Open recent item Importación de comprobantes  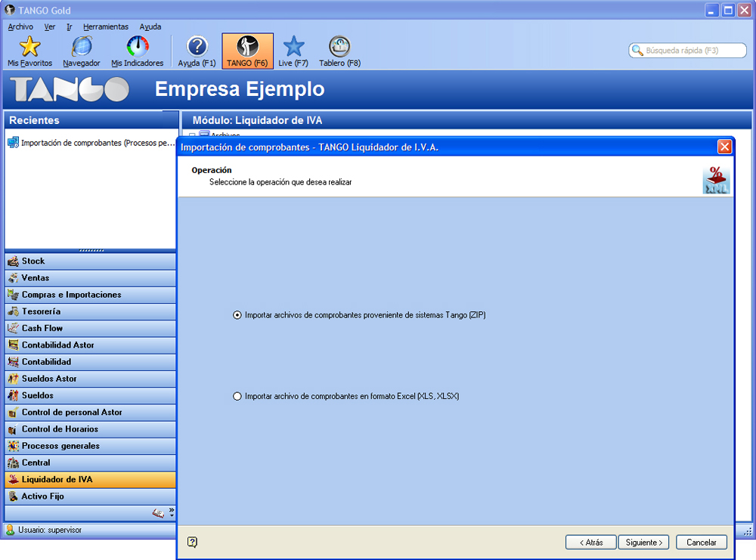[91, 143]
